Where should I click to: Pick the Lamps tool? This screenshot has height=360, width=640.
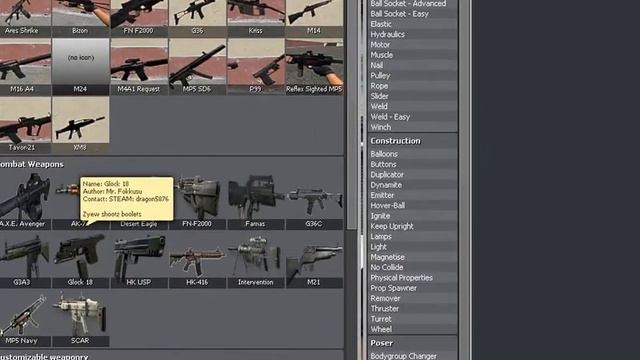click(x=412, y=236)
